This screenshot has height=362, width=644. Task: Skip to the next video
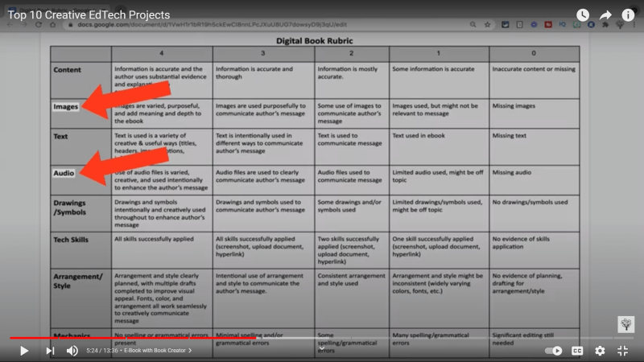pos(50,351)
